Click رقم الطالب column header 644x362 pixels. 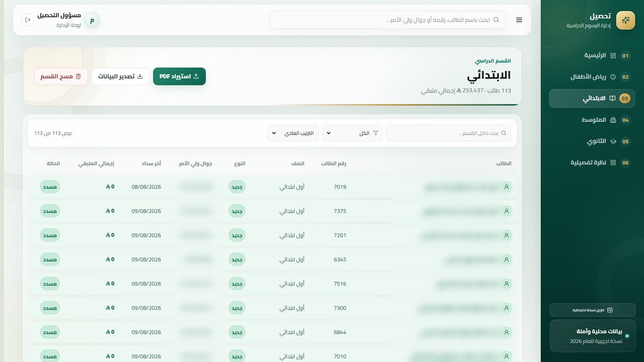tap(333, 163)
